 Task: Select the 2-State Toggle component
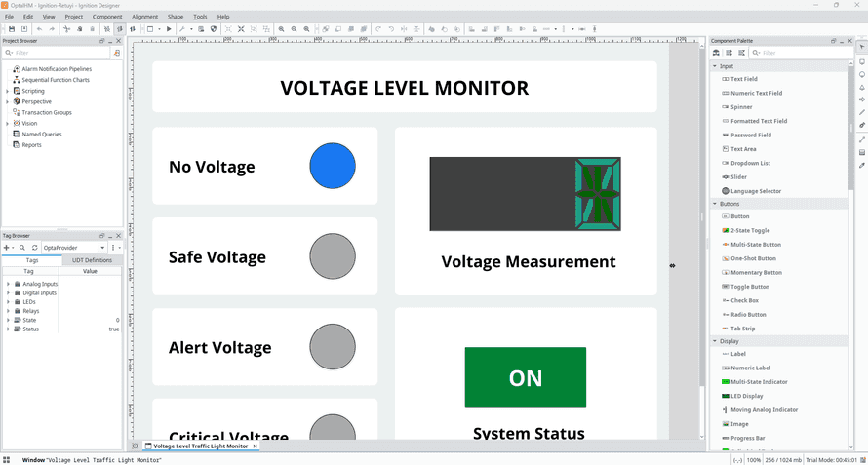pyautogui.click(x=749, y=230)
